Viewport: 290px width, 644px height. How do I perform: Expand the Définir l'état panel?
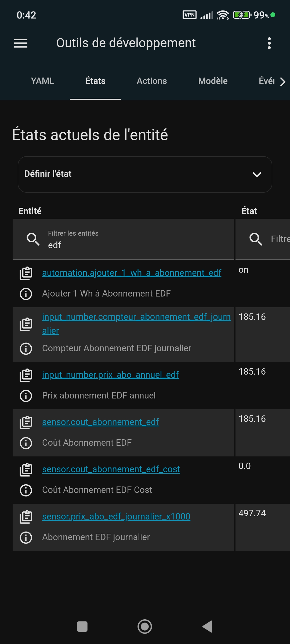tap(145, 174)
